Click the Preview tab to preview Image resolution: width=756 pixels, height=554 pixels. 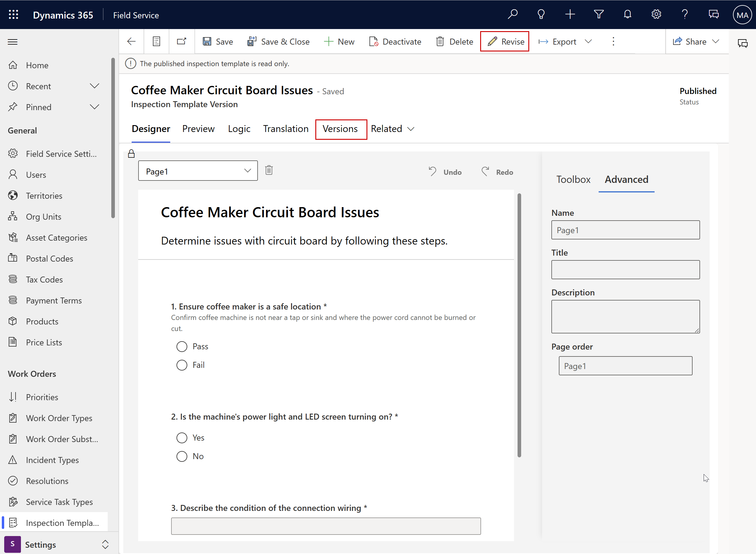[198, 129]
